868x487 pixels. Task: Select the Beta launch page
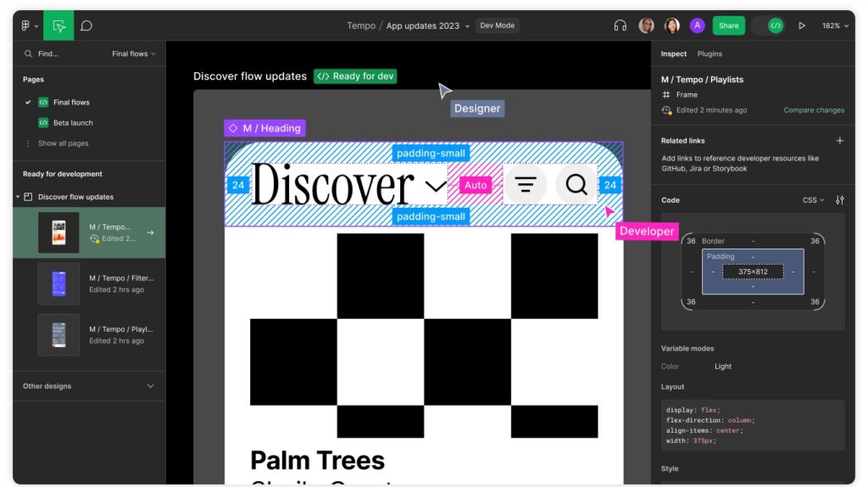(x=73, y=123)
